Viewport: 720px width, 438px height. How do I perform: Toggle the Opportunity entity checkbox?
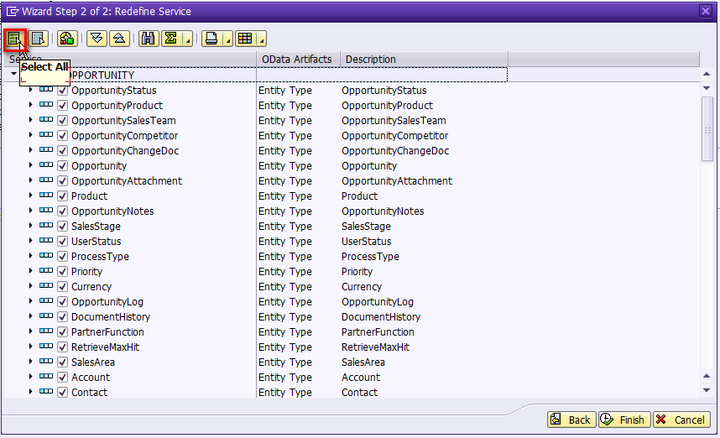coord(62,166)
